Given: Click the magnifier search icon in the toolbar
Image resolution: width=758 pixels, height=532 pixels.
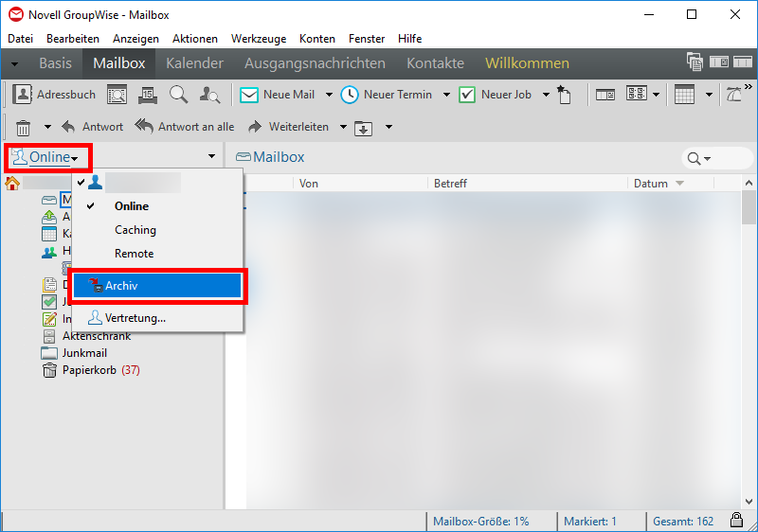Looking at the screenshot, I should [178, 95].
